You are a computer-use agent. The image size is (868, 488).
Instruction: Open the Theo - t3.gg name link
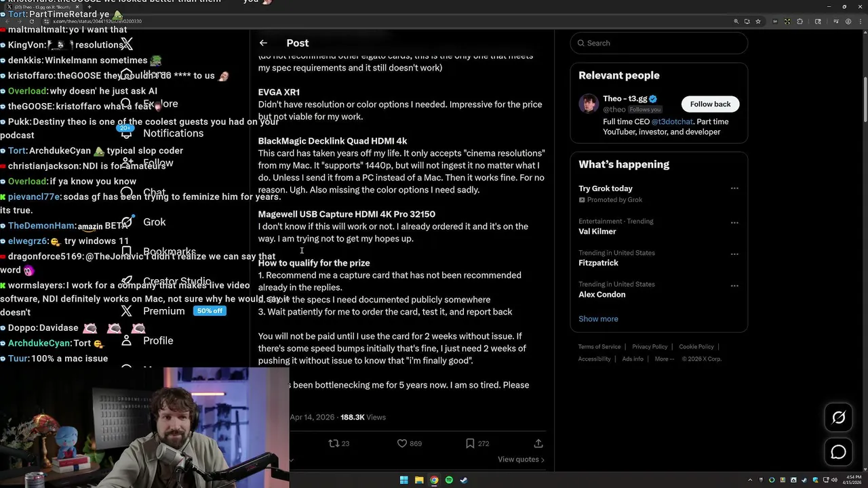(x=625, y=99)
